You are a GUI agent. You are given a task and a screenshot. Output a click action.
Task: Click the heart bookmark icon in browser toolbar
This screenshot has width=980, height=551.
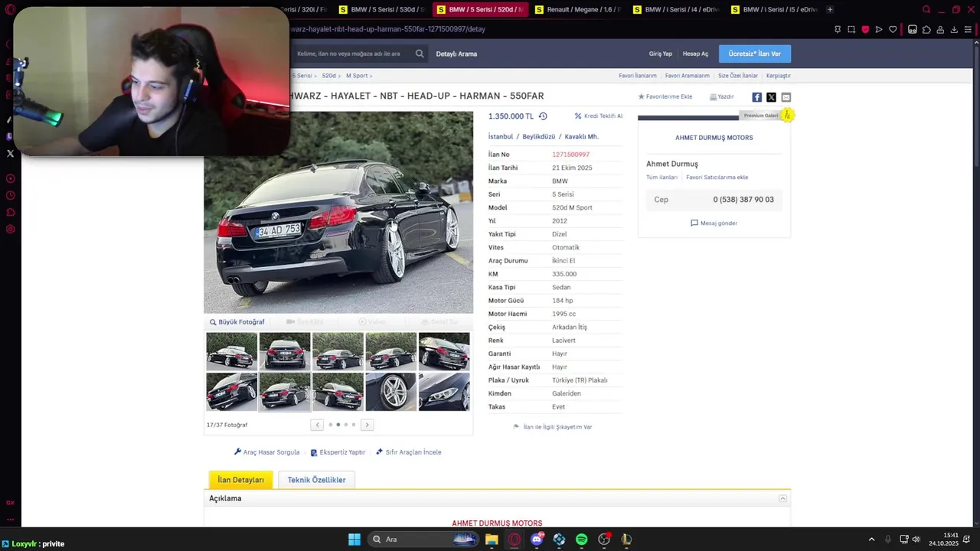[x=893, y=30]
